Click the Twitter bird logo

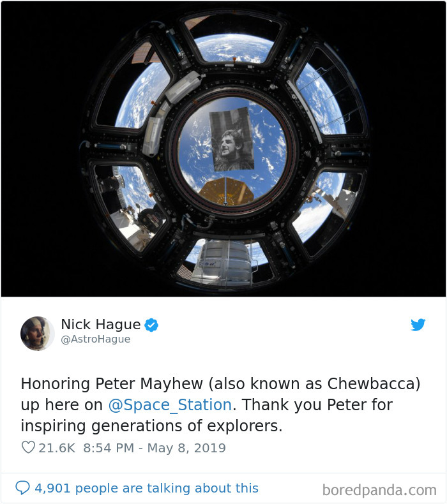pos(418,325)
